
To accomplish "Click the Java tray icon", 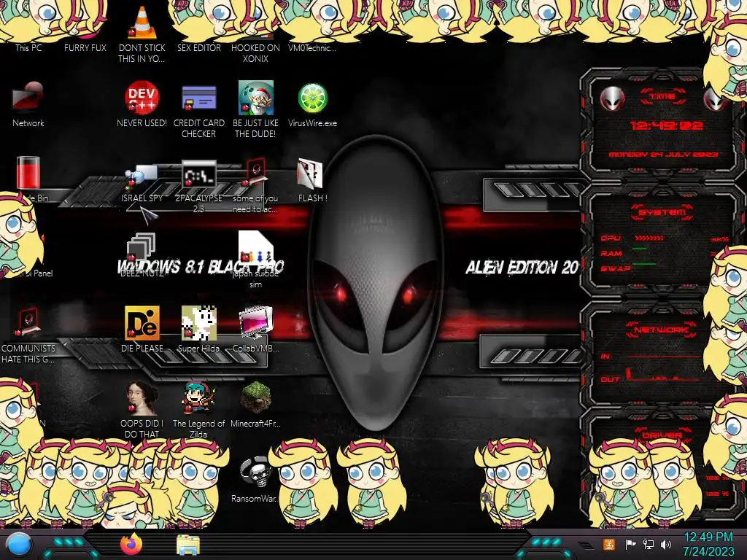I will coord(609,544).
